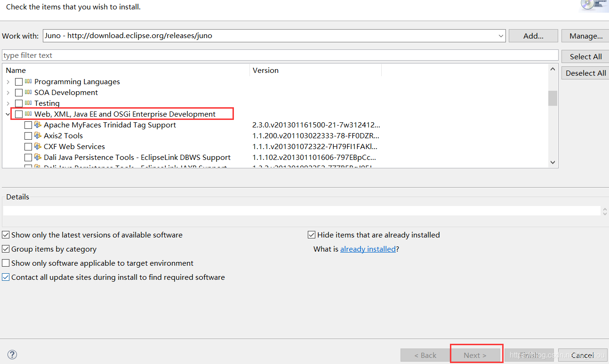Image resolution: width=609 pixels, height=364 pixels.
Task: Click the Details stepper up arrow
Action: tap(605, 209)
